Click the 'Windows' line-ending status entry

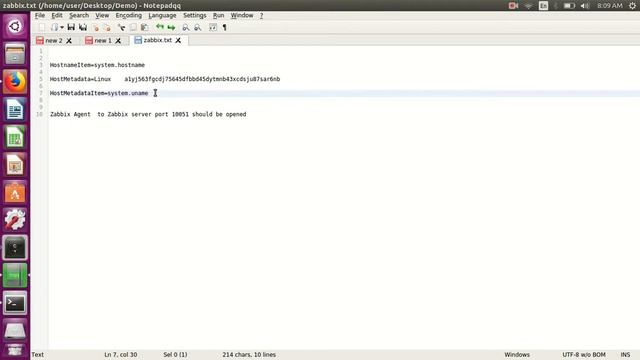click(x=517, y=355)
